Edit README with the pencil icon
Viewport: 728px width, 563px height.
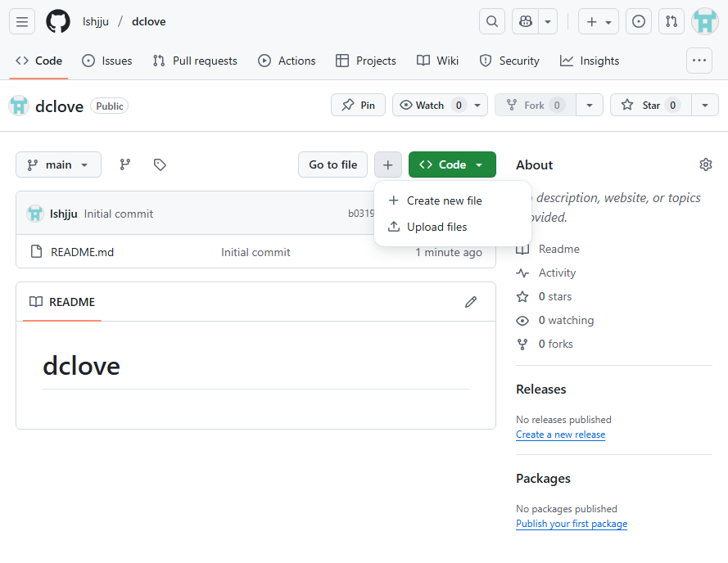[x=470, y=302]
